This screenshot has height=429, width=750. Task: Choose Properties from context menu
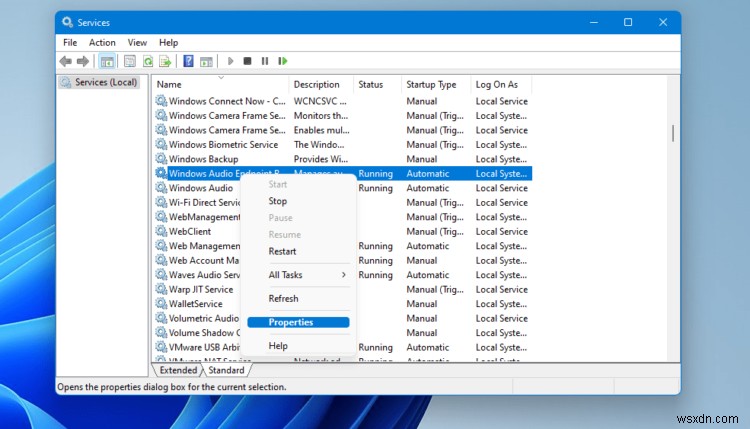coord(298,322)
